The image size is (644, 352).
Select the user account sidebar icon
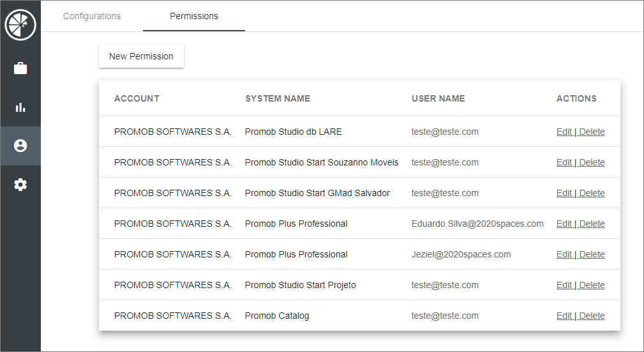pyautogui.click(x=20, y=146)
